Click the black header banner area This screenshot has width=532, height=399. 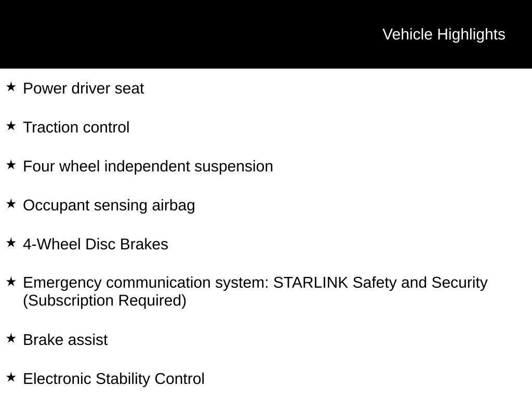click(x=266, y=34)
